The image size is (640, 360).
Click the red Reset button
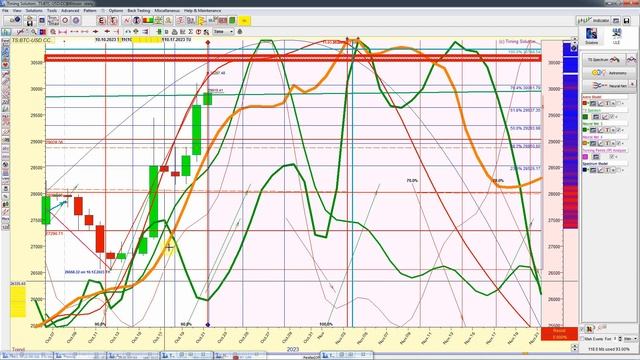559,334
